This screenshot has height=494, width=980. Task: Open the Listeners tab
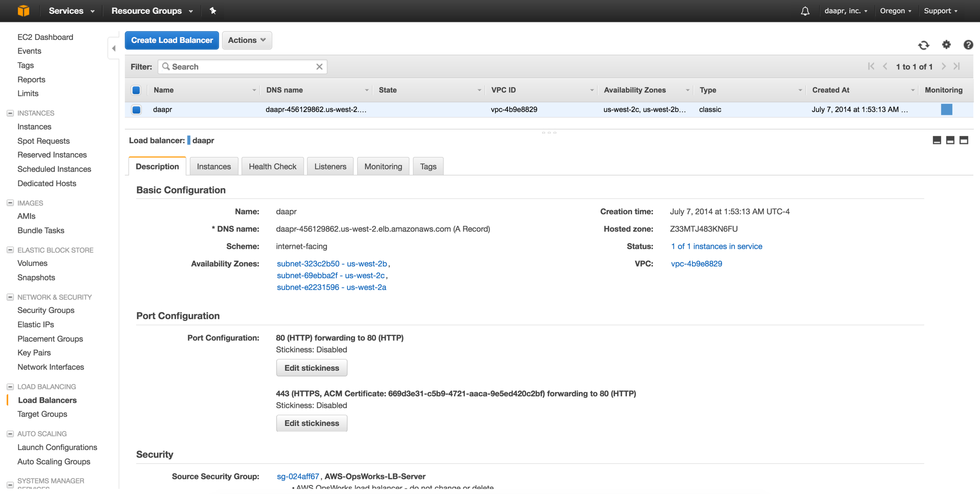330,166
